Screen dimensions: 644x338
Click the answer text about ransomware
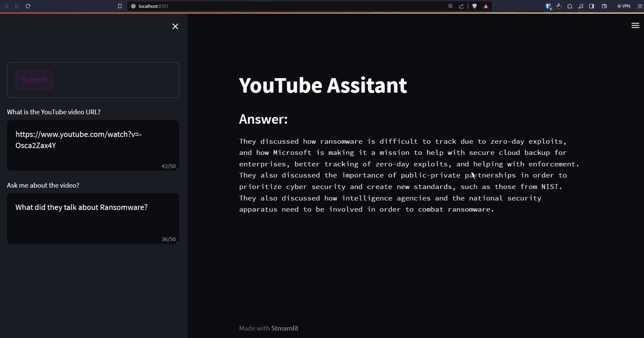pos(409,175)
